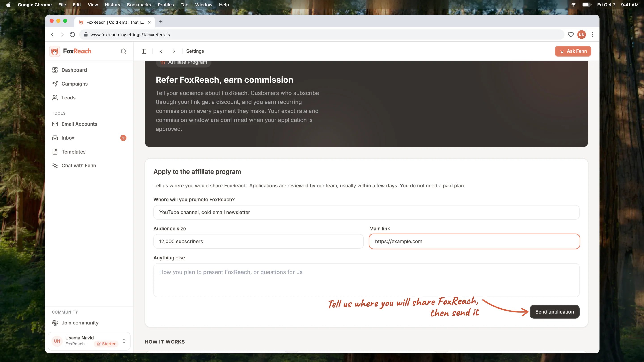Click the heart bookmark icon in address bar
This screenshot has height=362, width=644.
[571, 34]
